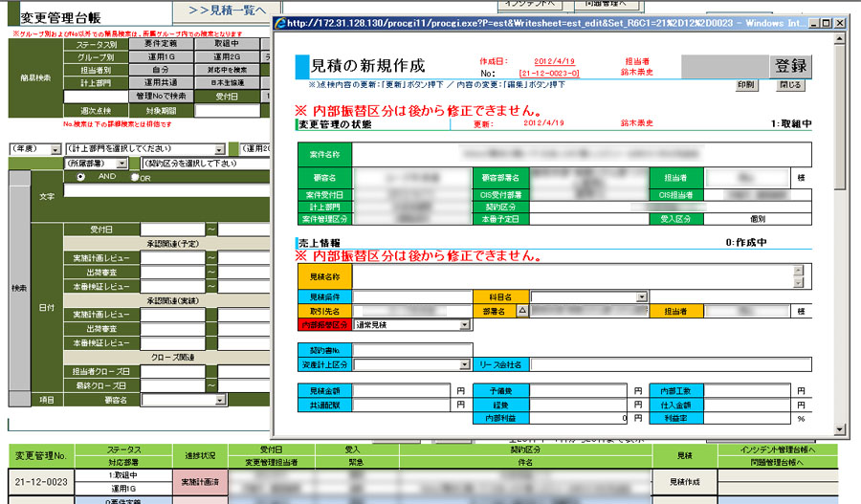This screenshot has height=504, width=861.
Task: Click the 要件定義 status filter button
Action: 161,43
